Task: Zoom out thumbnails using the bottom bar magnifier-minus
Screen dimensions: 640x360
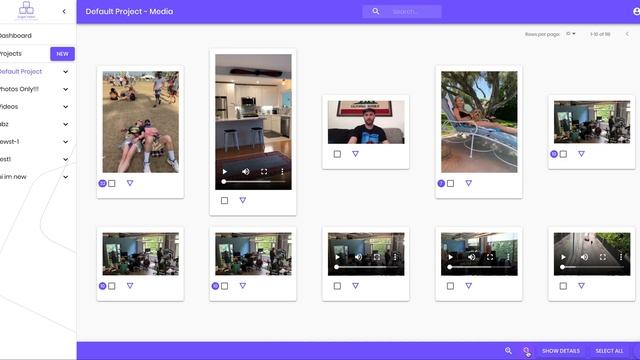Action: (526, 351)
